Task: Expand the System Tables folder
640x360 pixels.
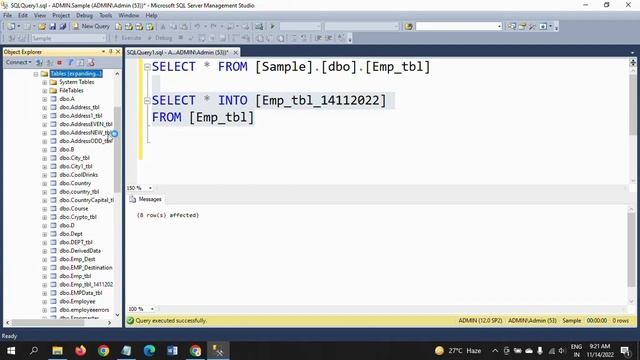Action: click(x=44, y=82)
